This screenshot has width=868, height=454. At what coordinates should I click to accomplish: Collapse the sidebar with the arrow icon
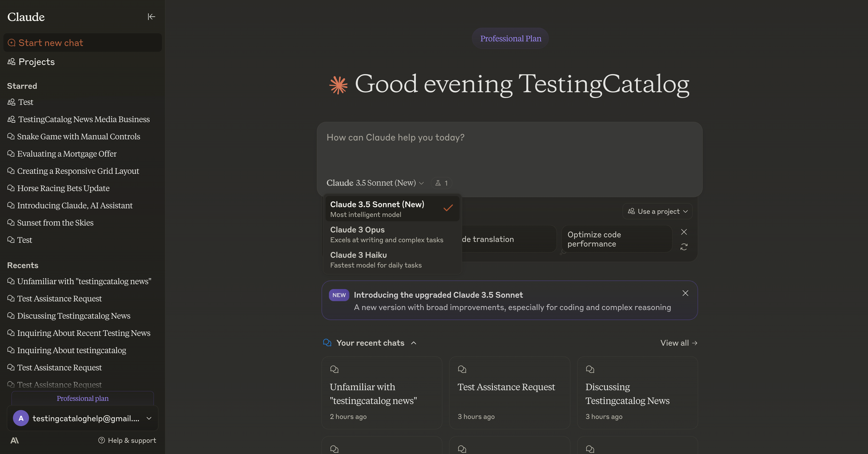pos(151,17)
